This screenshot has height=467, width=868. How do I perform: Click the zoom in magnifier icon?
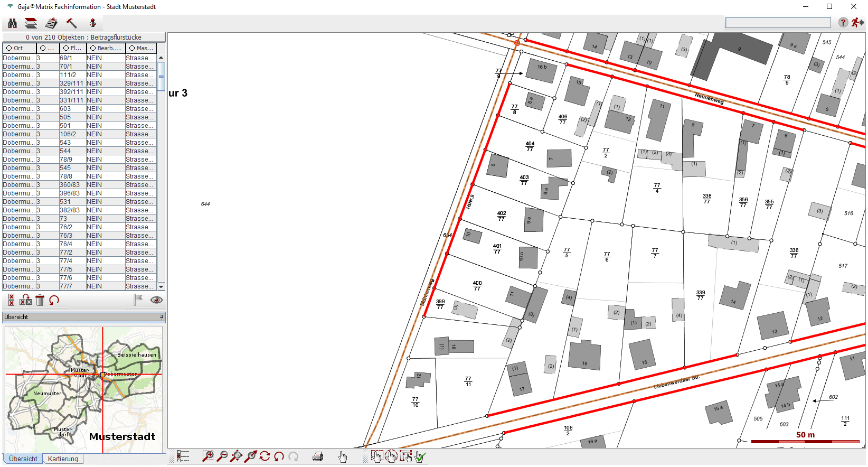[x=208, y=456]
